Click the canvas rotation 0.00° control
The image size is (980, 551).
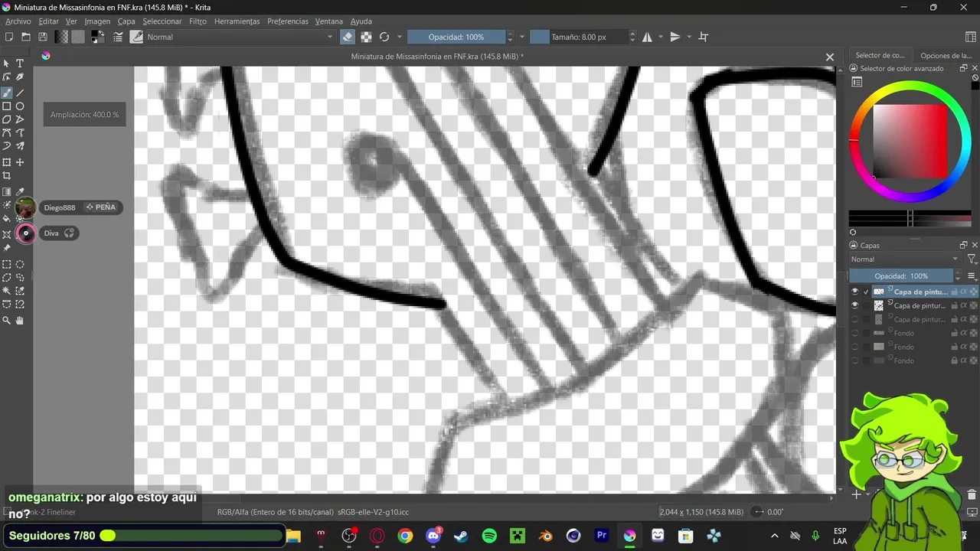(x=769, y=512)
